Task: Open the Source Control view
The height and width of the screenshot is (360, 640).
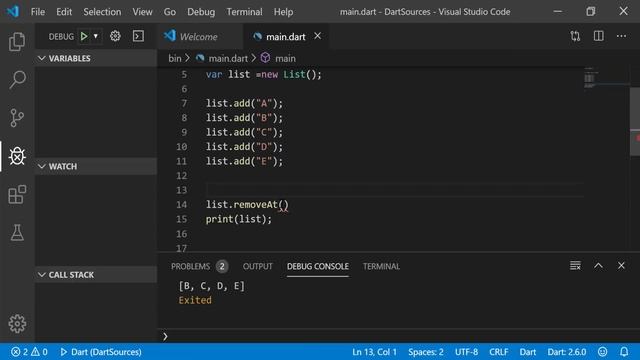Action: (17, 118)
